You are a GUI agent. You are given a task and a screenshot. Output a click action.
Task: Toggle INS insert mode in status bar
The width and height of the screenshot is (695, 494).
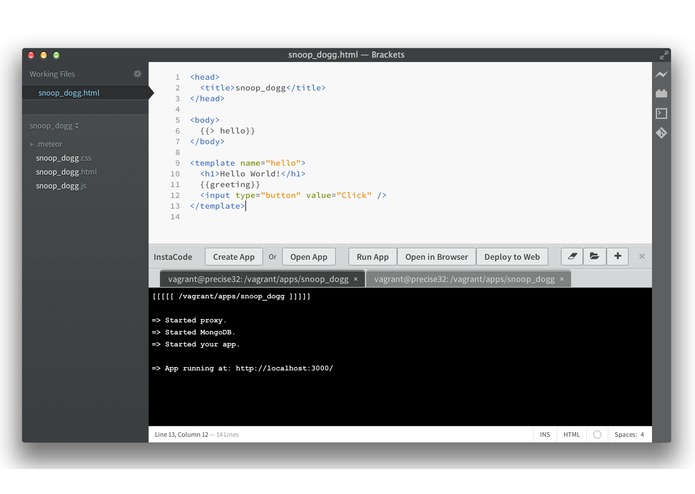click(545, 435)
